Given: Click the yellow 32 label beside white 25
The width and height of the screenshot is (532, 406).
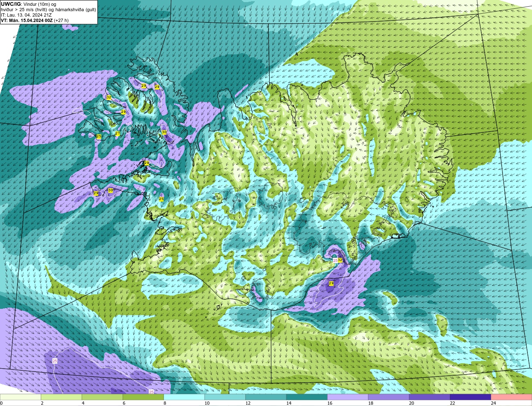Looking at the screenshot, I should (340, 260).
